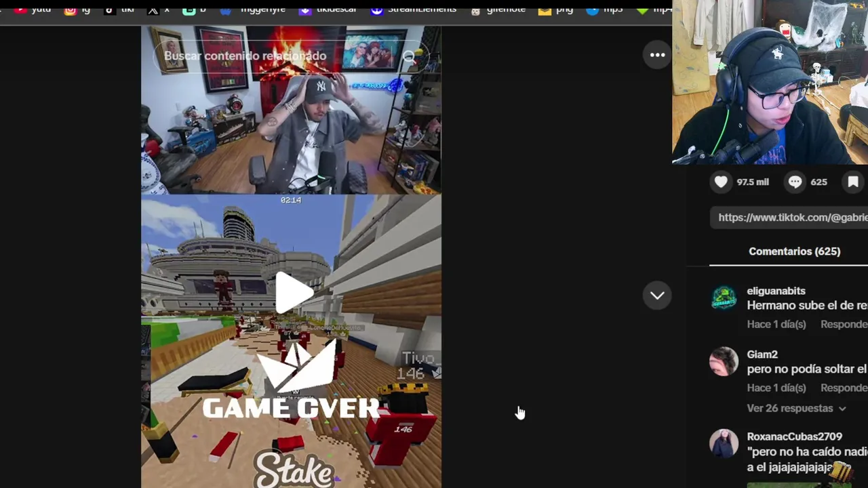Viewport: 868px width, 488px height.
Task: Open RoxanacCubas2709 profile avatar
Action: coord(724,444)
